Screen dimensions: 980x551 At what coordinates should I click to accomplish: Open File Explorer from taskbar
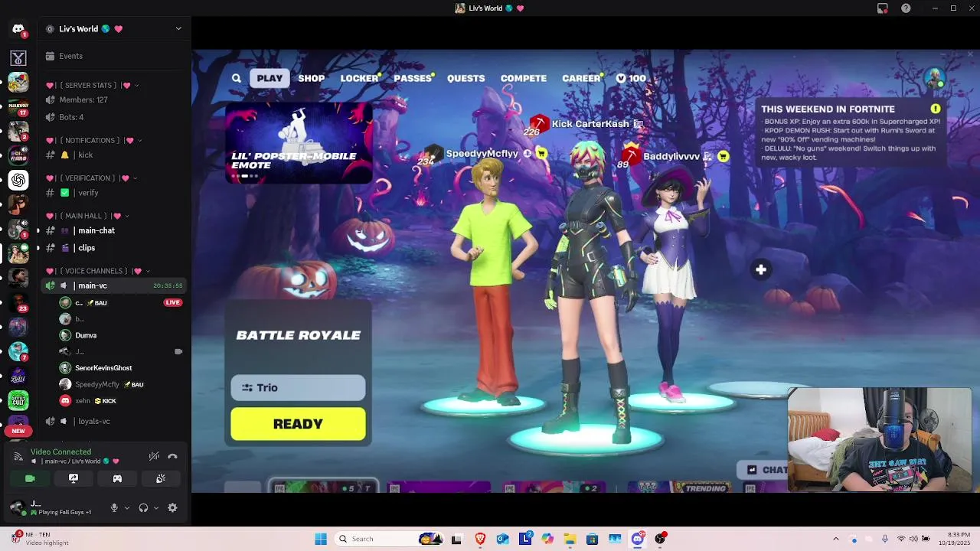pyautogui.click(x=570, y=539)
